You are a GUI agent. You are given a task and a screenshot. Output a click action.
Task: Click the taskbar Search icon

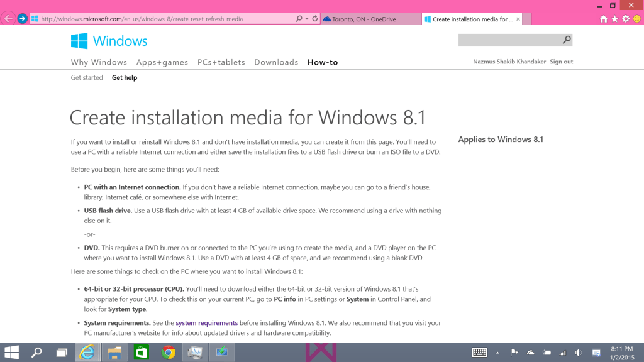coord(36,353)
